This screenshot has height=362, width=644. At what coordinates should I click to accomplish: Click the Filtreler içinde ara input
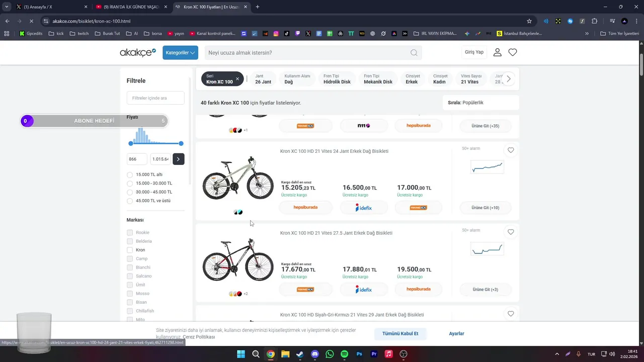click(x=155, y=98)
